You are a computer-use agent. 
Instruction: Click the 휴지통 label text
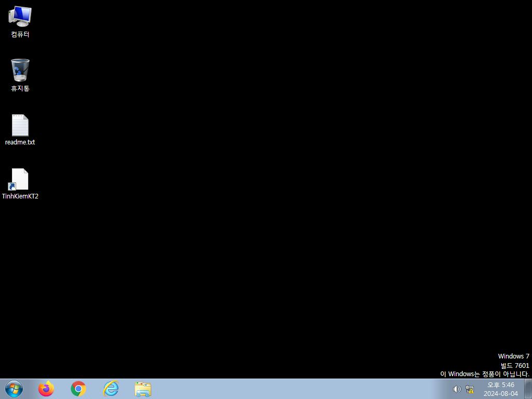click(20, 88)
